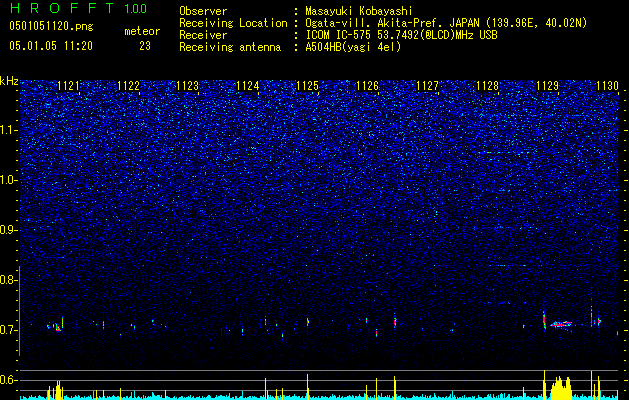Click the meteor count value 23
The width and height of the screenshot is (629, 400).
(x=145, y=46)
